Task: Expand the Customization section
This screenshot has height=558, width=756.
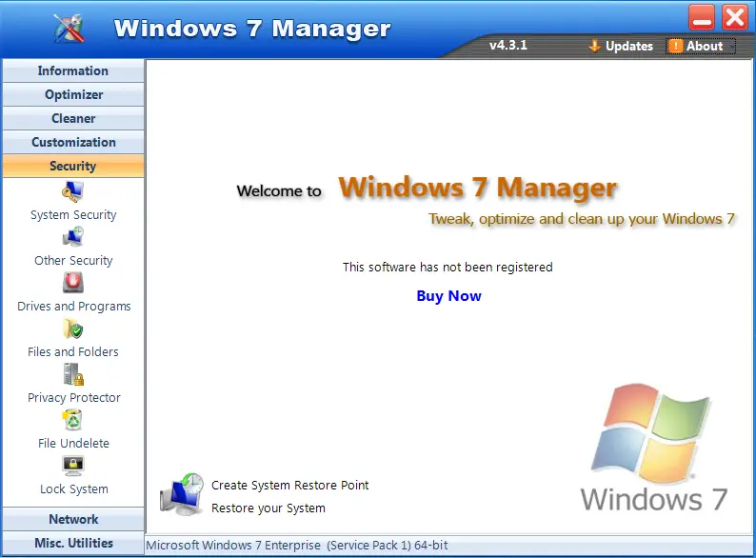Action: click(73, 142)
